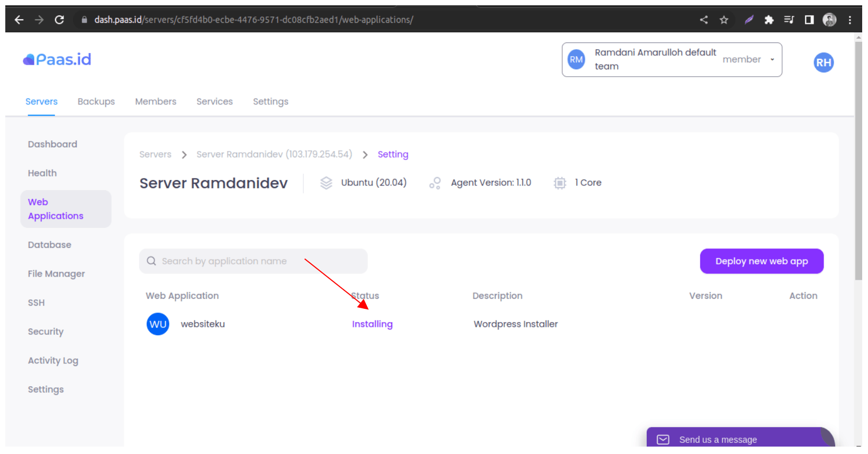Open the RH user avatar menu
This screenshot has width=868, height=454.
coord(823,63)
